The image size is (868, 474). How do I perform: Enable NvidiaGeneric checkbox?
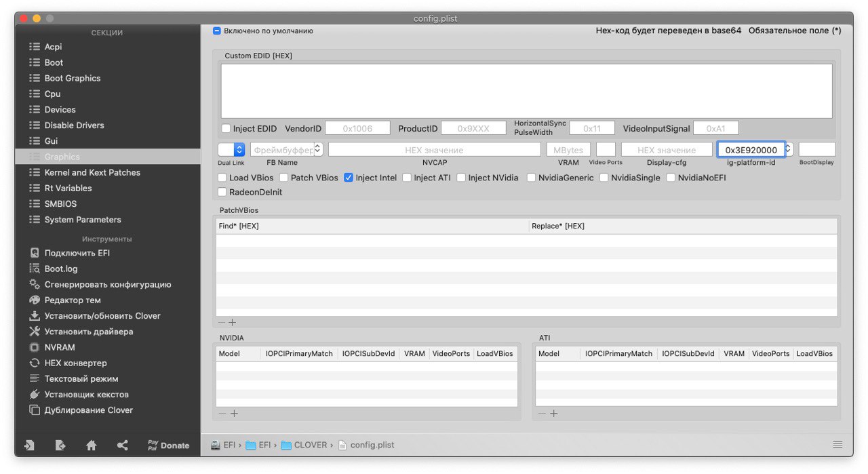(x=531, y=178)
